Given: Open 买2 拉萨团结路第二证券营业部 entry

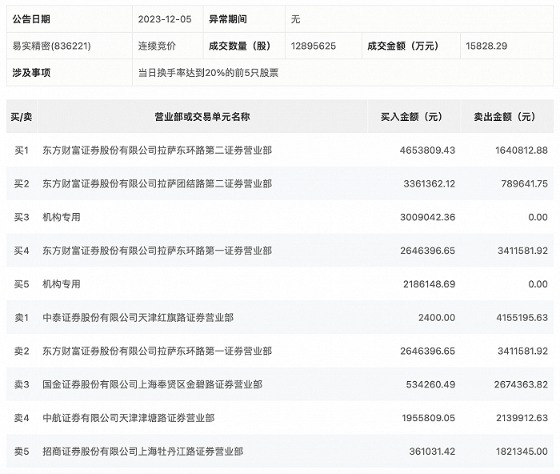Looking at the screenshot, I should click(x=157, y=184).
